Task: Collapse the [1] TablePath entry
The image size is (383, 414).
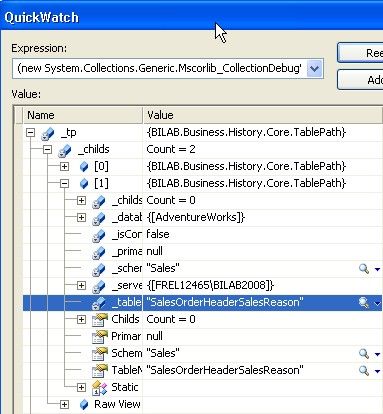Action: coord(64,183)
